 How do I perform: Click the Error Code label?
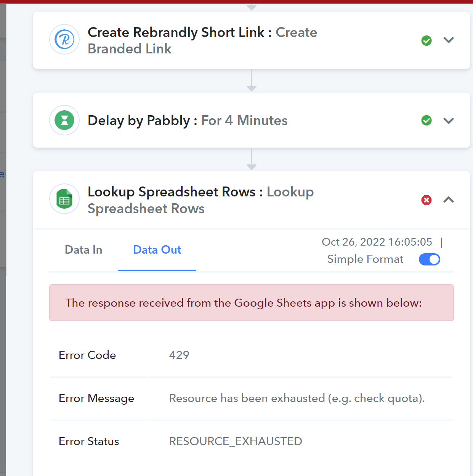click(x=87, y=355)
